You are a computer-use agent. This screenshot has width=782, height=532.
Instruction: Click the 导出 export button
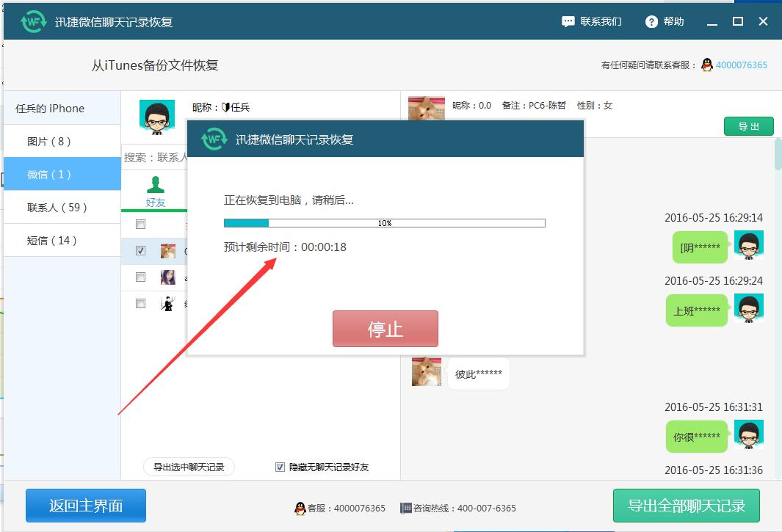pos(748,126)
